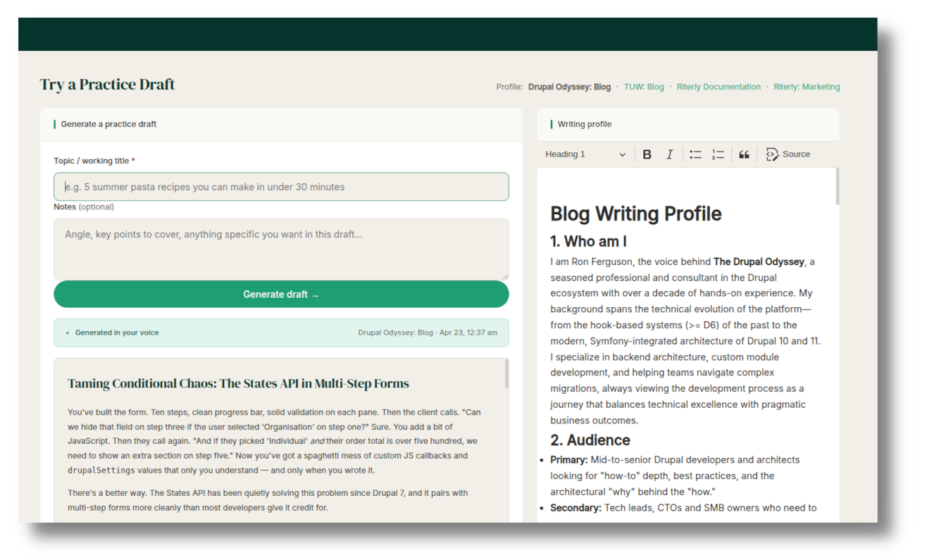This screenshot has height=560, width=927.
Task: Select the Drupal Odyssey: Blog profile
Action: pyautogui.click(x=569, y=87)
